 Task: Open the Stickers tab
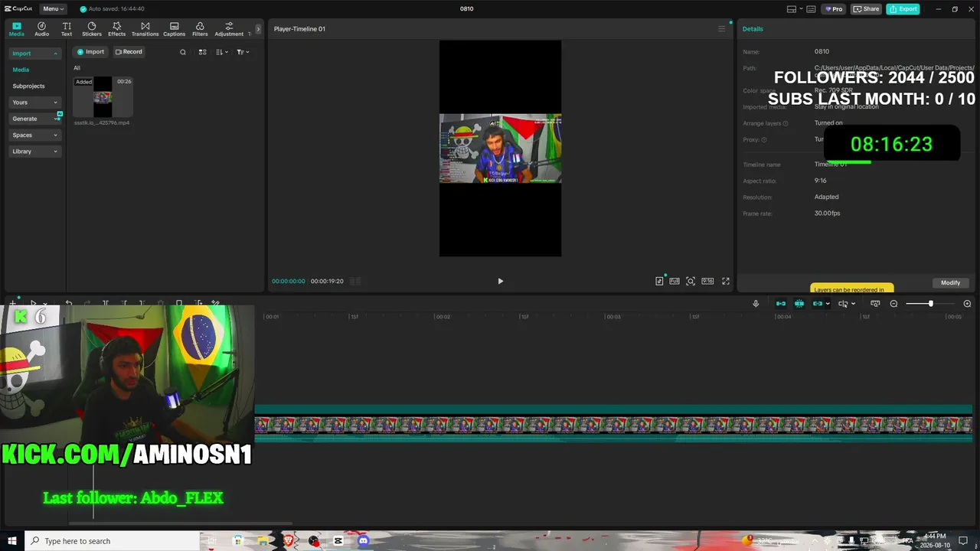pos(92,29)
